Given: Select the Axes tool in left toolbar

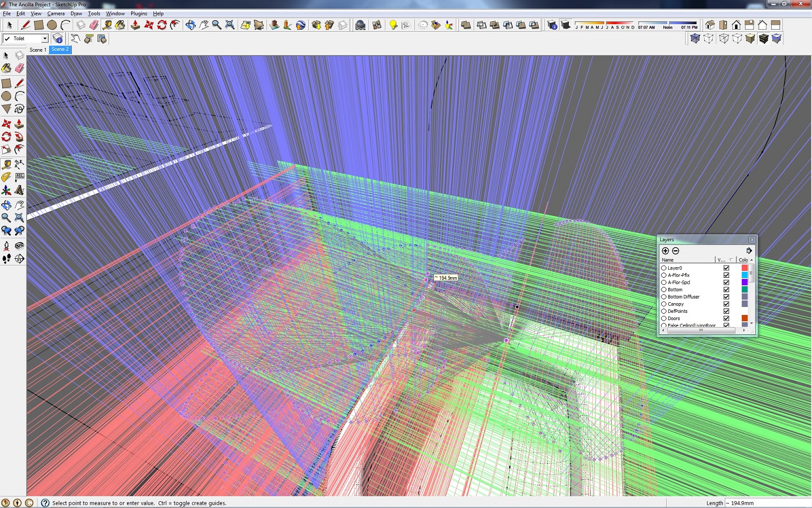Looking at the screenshot, I should [6, 190].
